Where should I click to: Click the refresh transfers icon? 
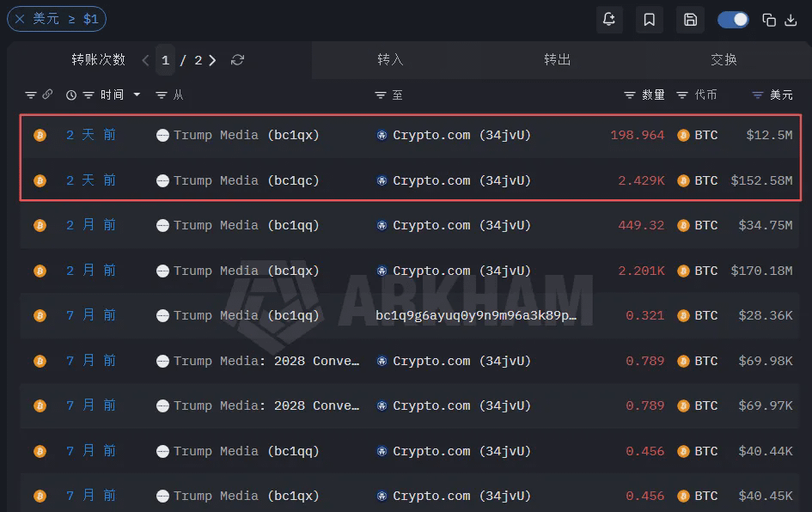[x=238, y=60]
